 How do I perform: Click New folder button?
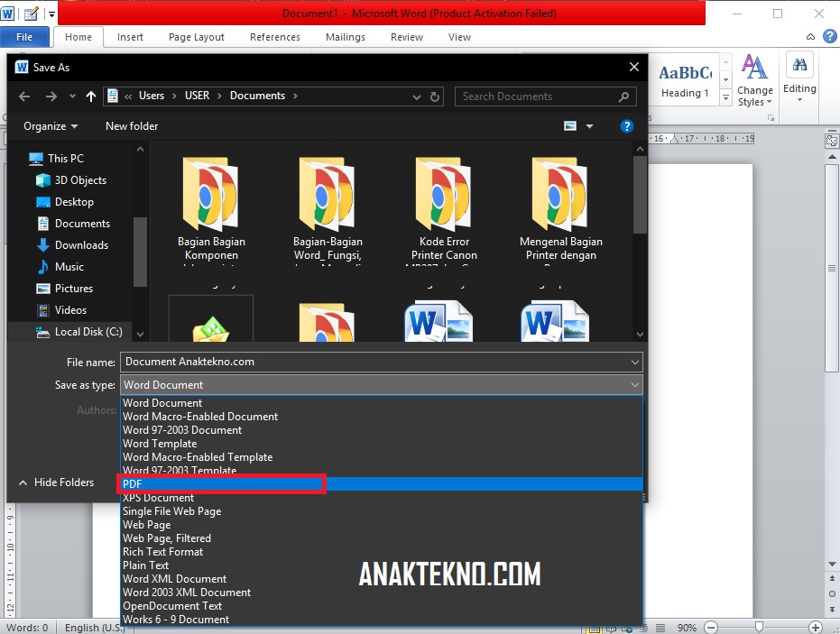pos(132,126)
